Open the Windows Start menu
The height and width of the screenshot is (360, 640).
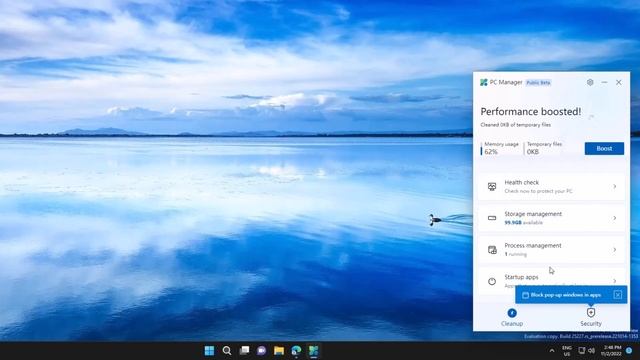pos(209,351)
